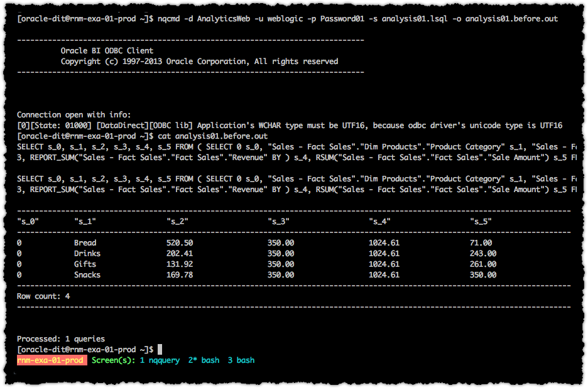This screenshot has height=388, width=588.
Task: Click the 'cat analysis01.before.out' command text
Action: pyautogui.click(x=213, y=136)
